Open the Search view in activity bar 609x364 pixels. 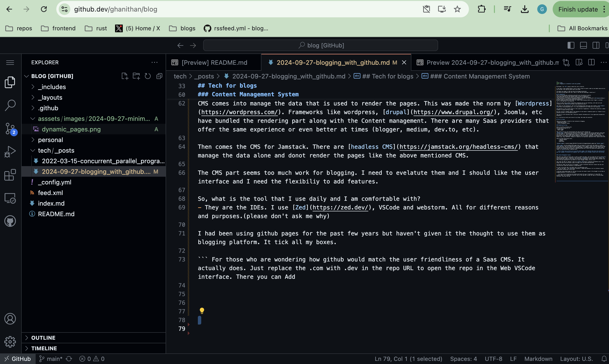click(10, 105)
